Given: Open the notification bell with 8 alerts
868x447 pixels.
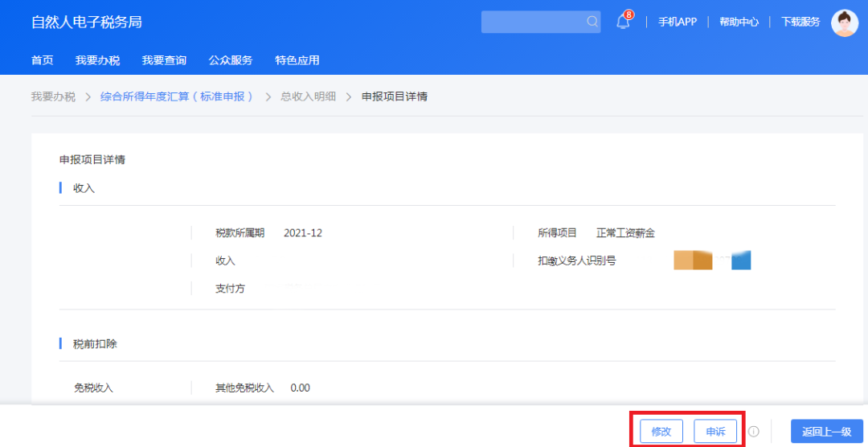Looking at the screenshot, I should coord(624,22).
